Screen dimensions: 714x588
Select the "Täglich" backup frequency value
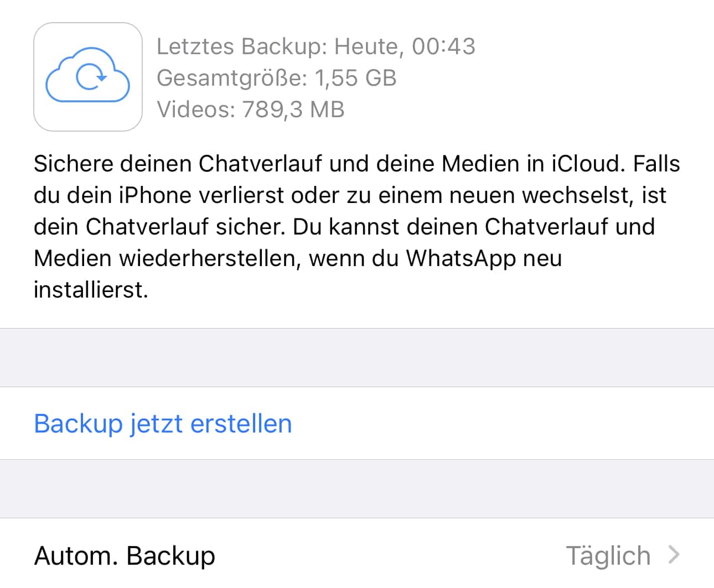[608, 555]
